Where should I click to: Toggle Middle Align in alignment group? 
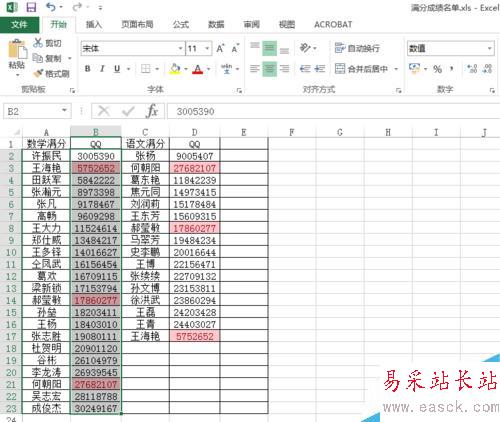point(269,48)
